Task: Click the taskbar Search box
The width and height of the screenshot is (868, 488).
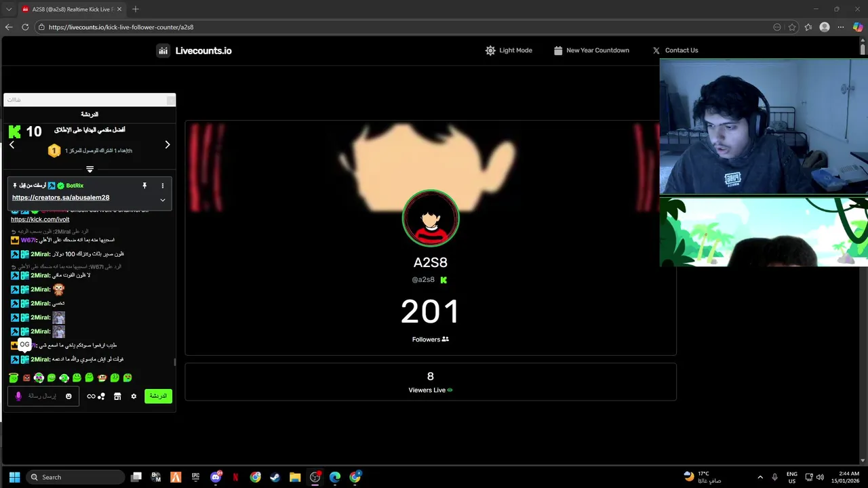Action: click(75, 477)
